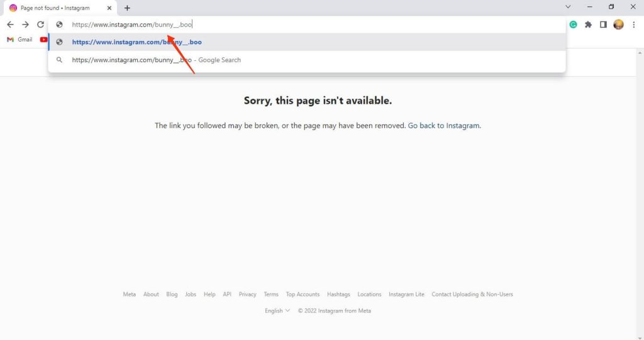Open Meta footer link

tap(130, 294)
